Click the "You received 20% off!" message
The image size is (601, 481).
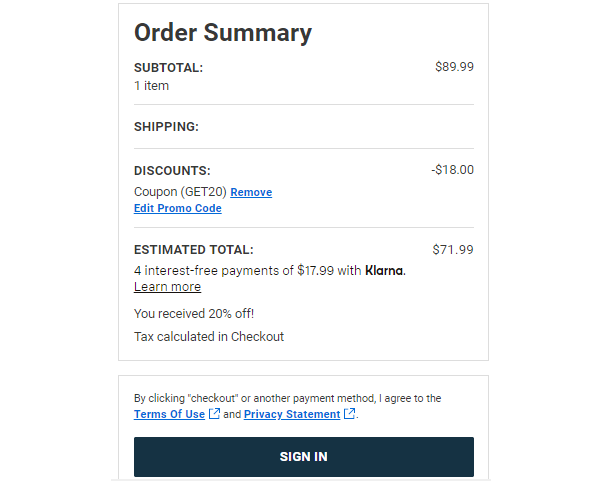click(x=187, y=313)
